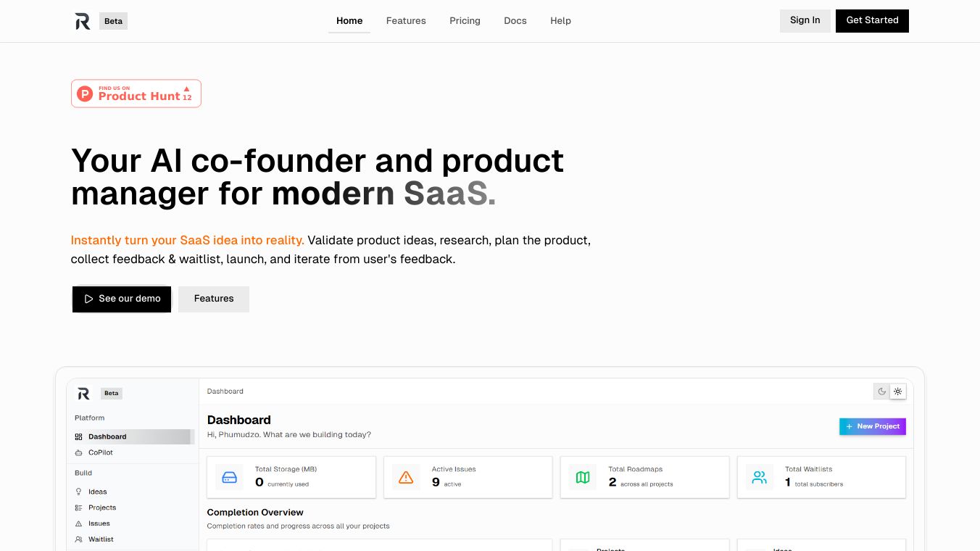This screenshot has width=980, height=551.
Task: Click the gradient New Project button
Action: pyautogui.click(x=872, y=426)
